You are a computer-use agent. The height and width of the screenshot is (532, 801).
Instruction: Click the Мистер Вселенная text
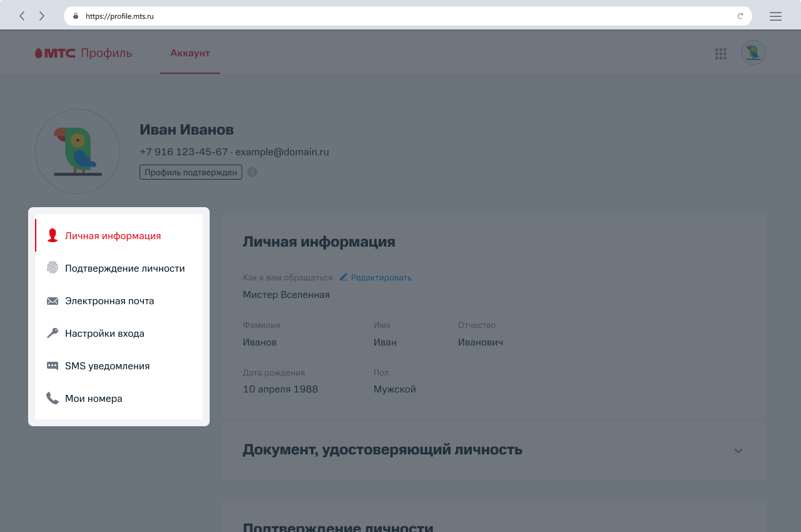coord(286,294)
